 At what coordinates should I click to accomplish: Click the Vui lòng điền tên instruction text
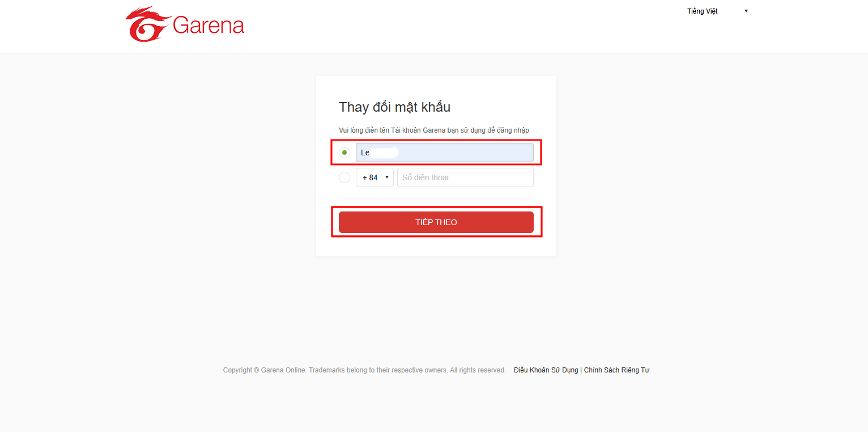(433, 130)
